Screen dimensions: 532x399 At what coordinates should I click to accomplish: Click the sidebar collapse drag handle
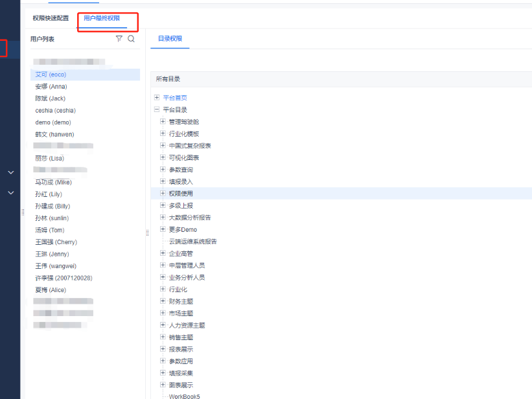23,212
